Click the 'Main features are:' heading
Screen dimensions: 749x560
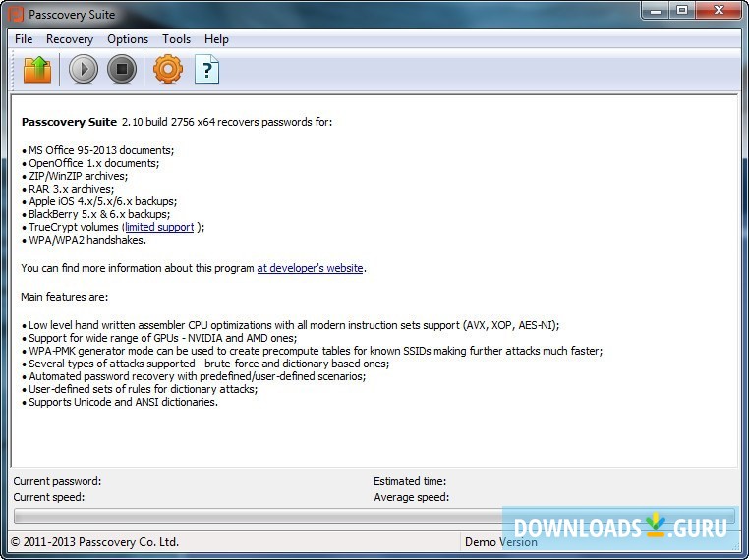tap(65, 297)
